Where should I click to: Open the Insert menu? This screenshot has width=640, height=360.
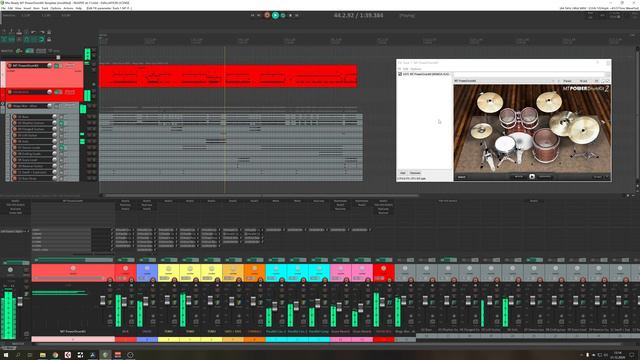click(27, 8)
